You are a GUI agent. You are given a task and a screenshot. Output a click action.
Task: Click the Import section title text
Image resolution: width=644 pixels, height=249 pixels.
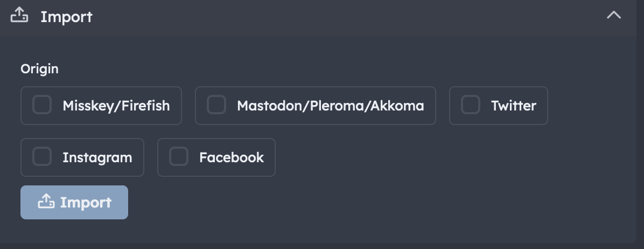click(67, 17)
